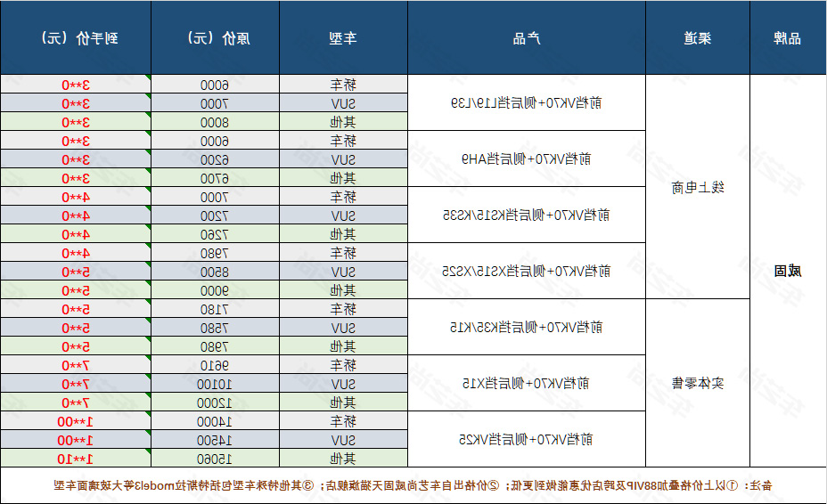Click the original price 8000 cell
The width and height of the screenshot is (827, 504).
click(215, 122)
